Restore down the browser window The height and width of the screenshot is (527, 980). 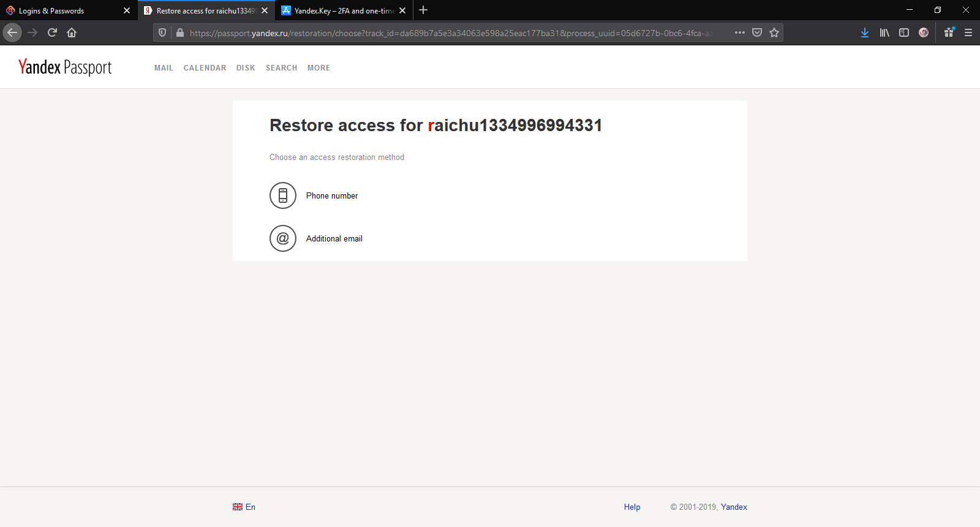[938, 10]
